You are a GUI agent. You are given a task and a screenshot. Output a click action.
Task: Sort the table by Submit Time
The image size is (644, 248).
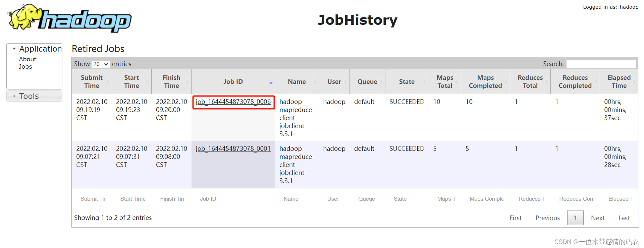tap(92, 81)
